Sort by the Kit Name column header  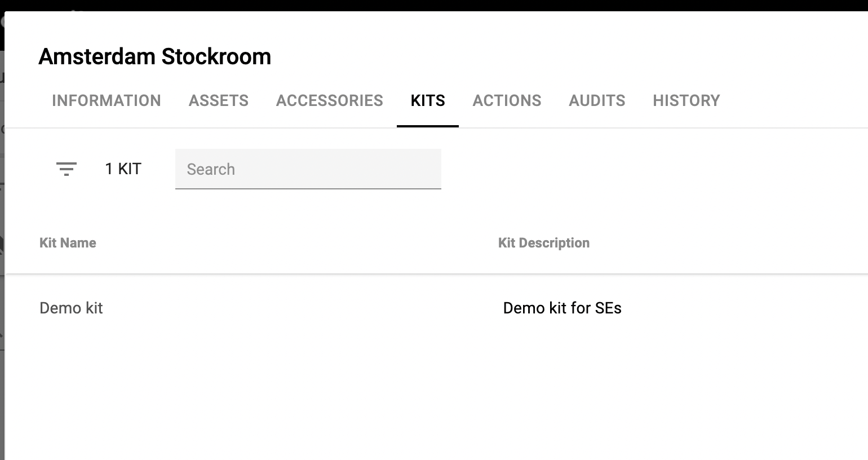68,243
